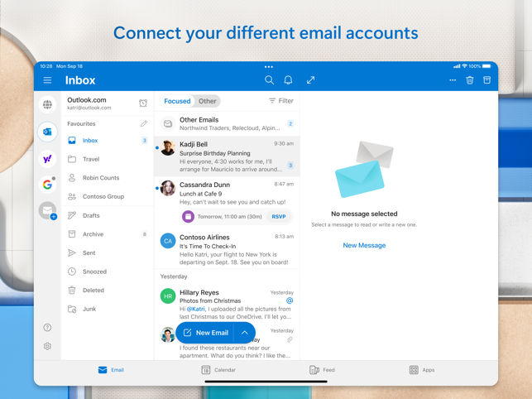The height and width of the screenshot is (399, 532).
Task: Open the Apps tab
Action: coord(422,370)
